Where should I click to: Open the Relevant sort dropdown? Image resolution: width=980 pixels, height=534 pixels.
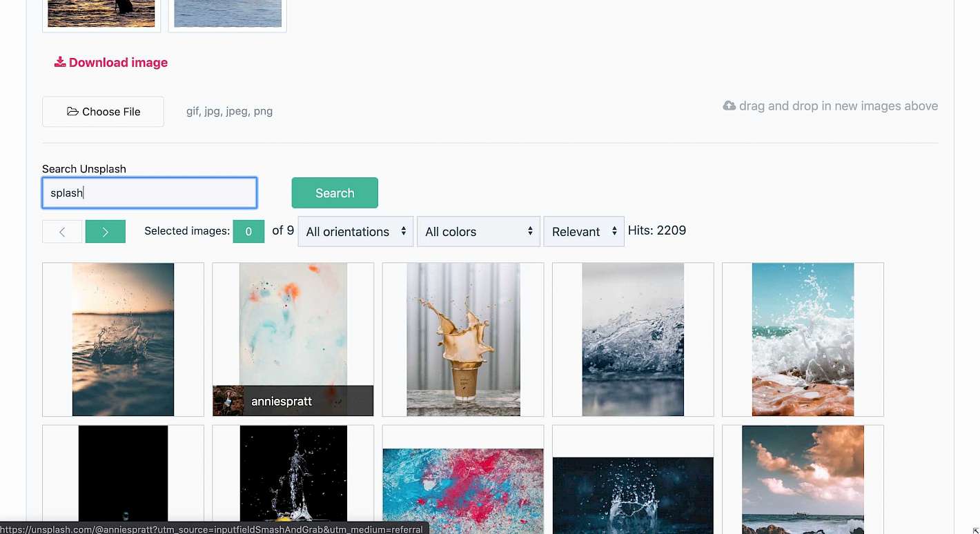(584, 232)
